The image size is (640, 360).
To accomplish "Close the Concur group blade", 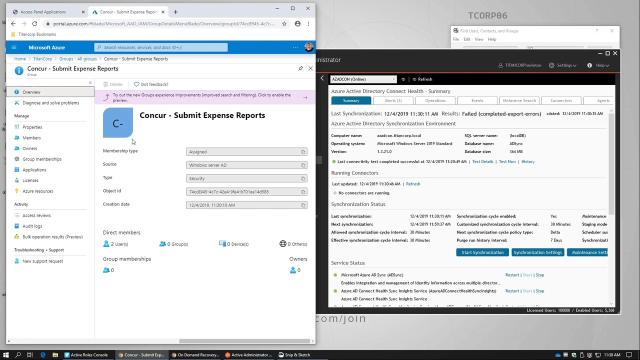I will (x=311, y=69).
